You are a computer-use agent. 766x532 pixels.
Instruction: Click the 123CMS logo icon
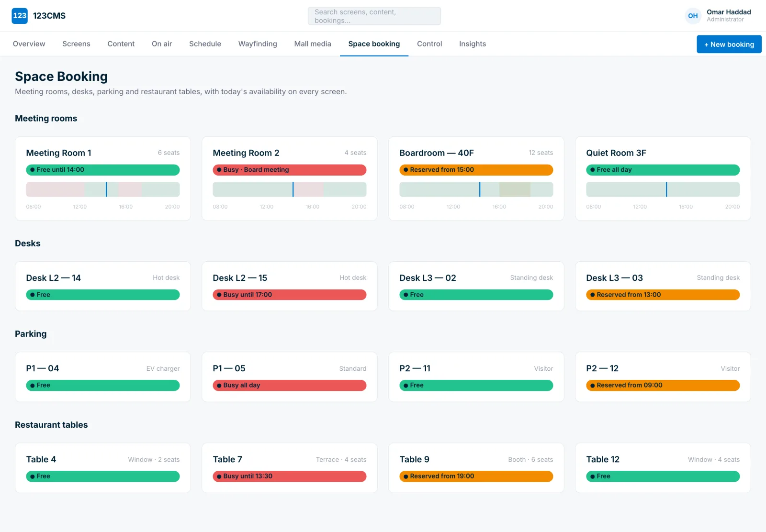20,16
